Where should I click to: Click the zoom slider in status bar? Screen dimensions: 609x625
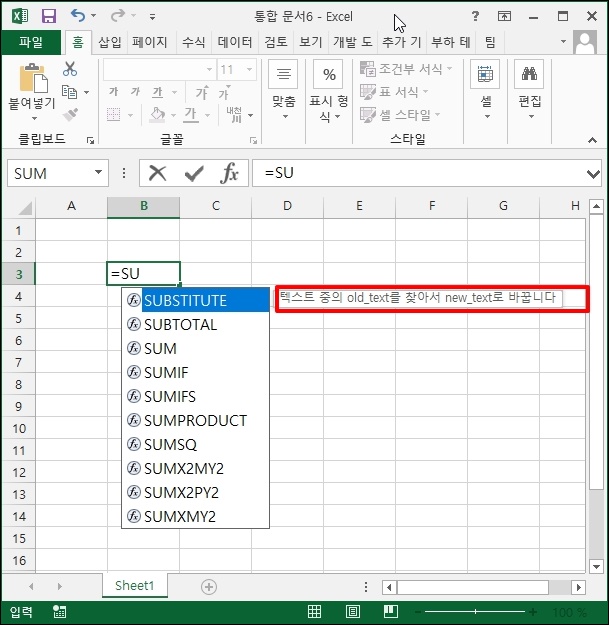tap(475, 611)
